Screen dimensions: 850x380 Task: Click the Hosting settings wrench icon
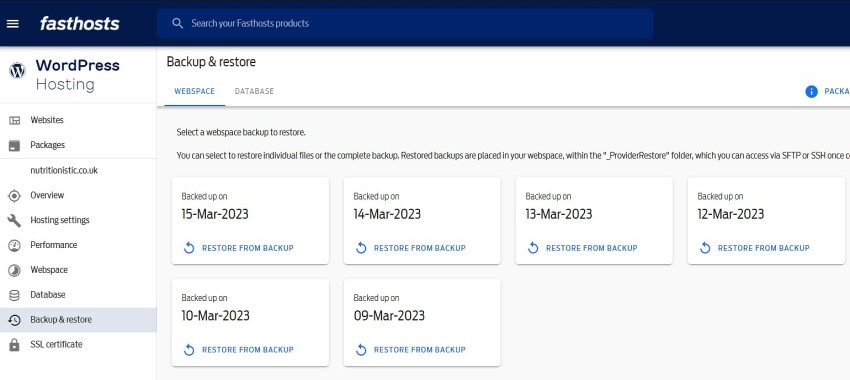click(x=15, y=221)
